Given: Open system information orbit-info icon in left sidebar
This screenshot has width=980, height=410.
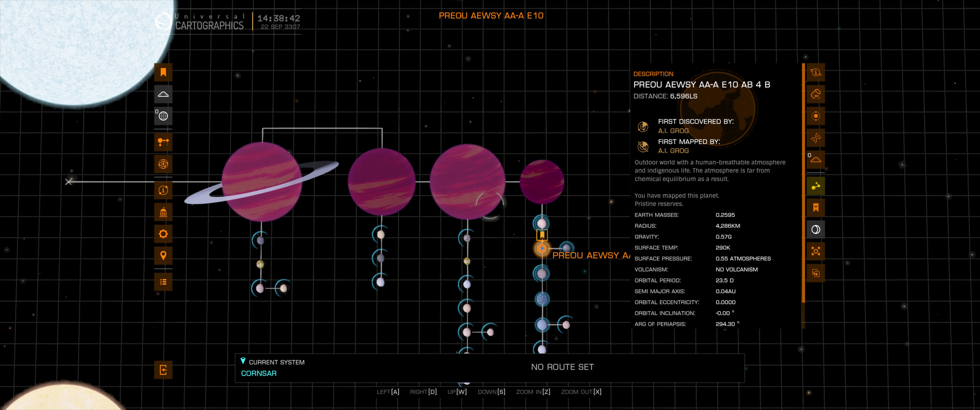Looking at the screenshot, I should pos(163,190).
